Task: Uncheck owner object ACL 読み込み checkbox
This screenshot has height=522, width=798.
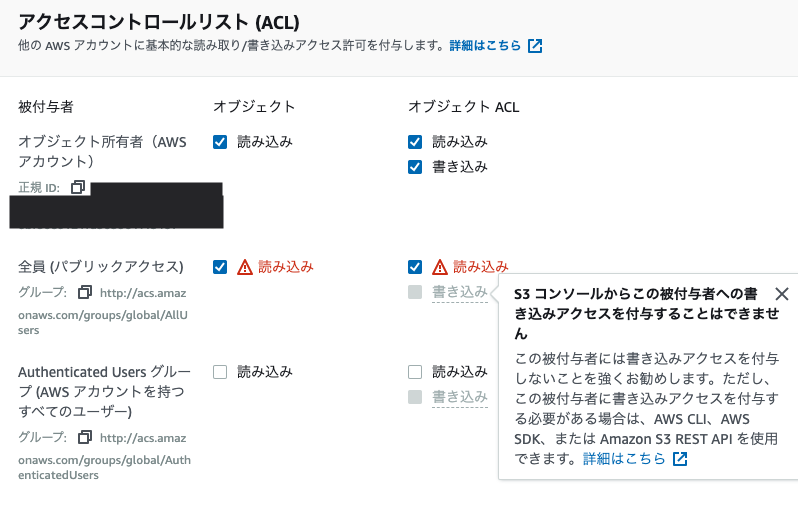Action: coord(415,142)
